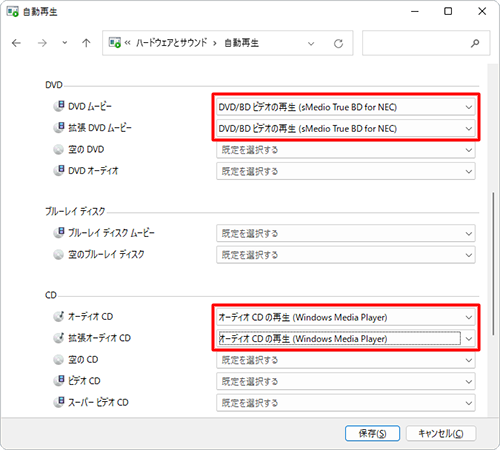Click the search box field
This screenshot has width=500, height=450.
click(x=426, y=43)
